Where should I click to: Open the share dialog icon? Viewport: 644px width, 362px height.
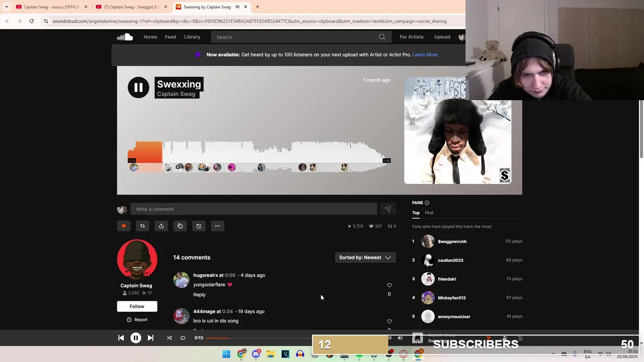coord(161,226)
